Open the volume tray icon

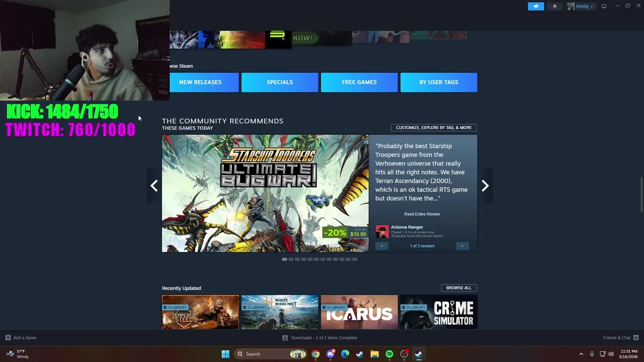611,354
